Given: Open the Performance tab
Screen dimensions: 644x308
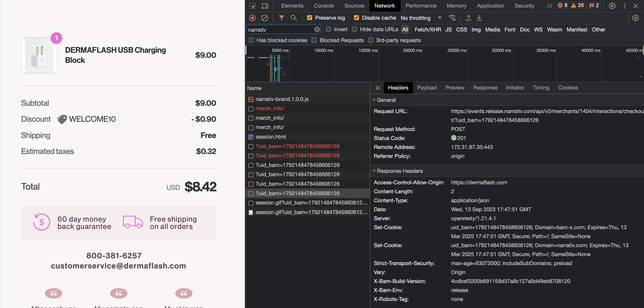Looking at the screenshot, I should (x=421, y=6).
